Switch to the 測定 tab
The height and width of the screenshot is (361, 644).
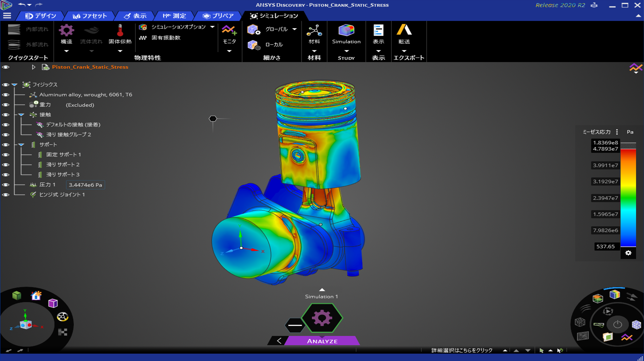[174, 16]
